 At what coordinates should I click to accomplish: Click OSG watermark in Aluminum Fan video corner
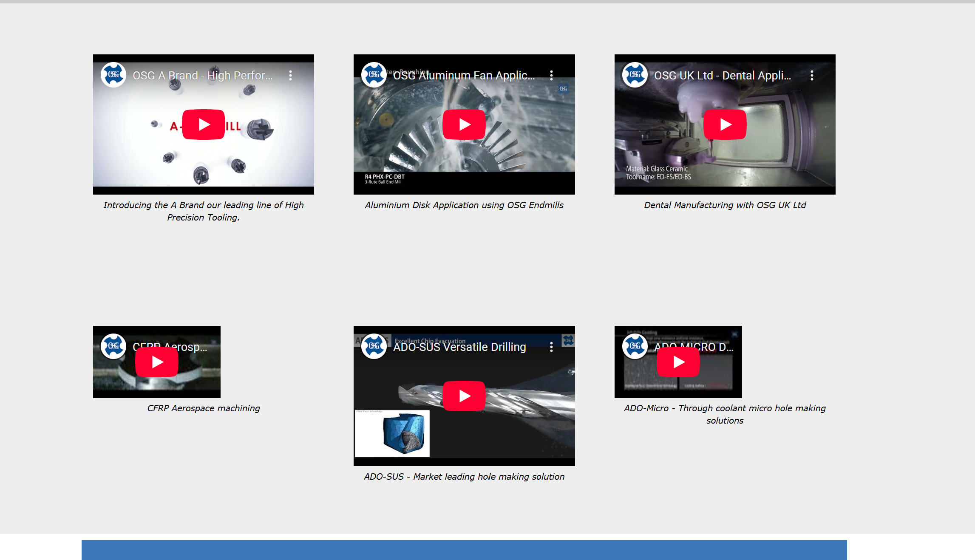tap(563, 89)
